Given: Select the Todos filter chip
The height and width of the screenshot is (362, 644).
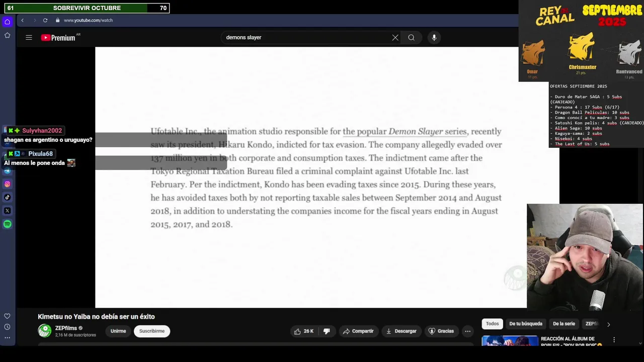Looking at the screenshot, I should point(493,324).
